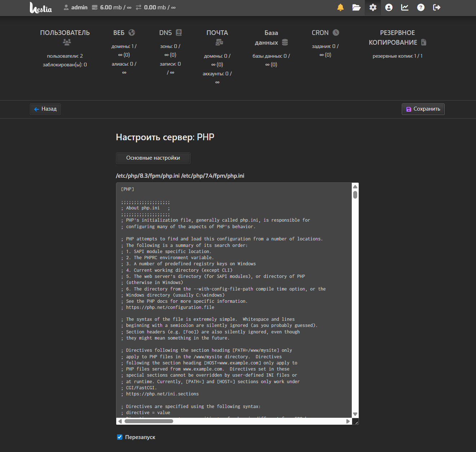Image resolution: width=476 pixels, height=452 pixels.
Task: Open the ПОЧТА tab
Action: click(x=217, y=33)
